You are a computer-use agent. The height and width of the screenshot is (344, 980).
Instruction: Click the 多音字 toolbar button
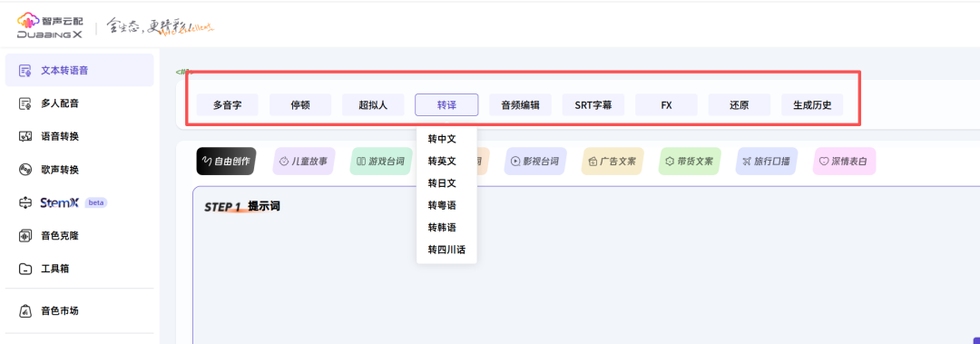[x=228, y=105]
